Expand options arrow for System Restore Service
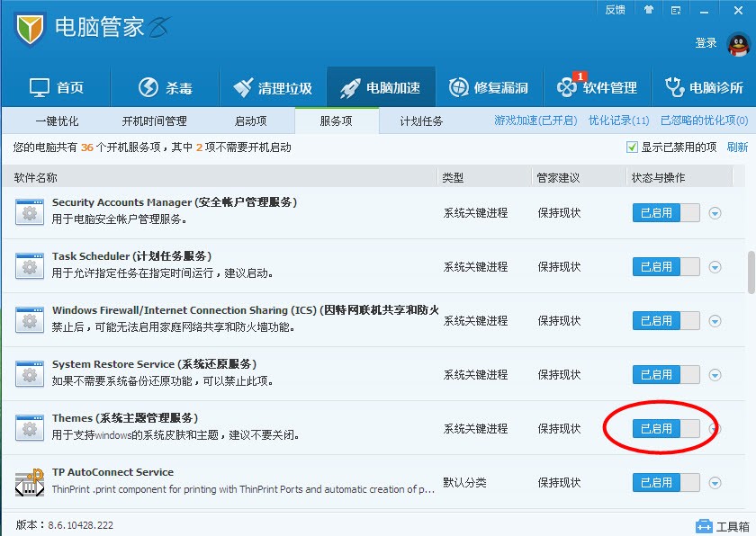Screen dimensions: 756x536 point(715,375)
